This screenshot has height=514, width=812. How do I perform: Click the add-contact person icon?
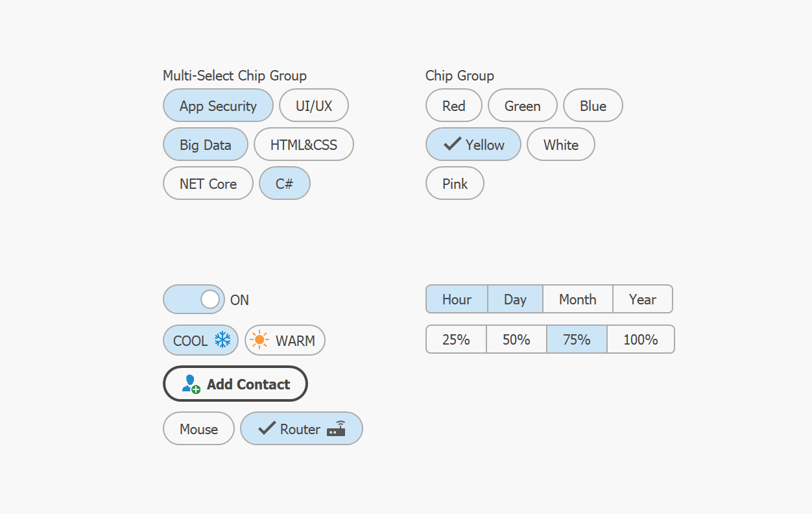tap(191, 384)
